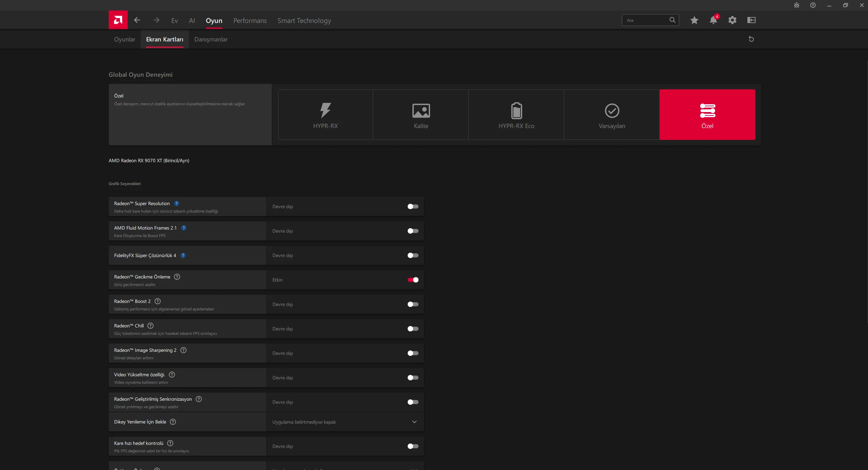Open the Danışmanlar subtab

click(211, 39)
